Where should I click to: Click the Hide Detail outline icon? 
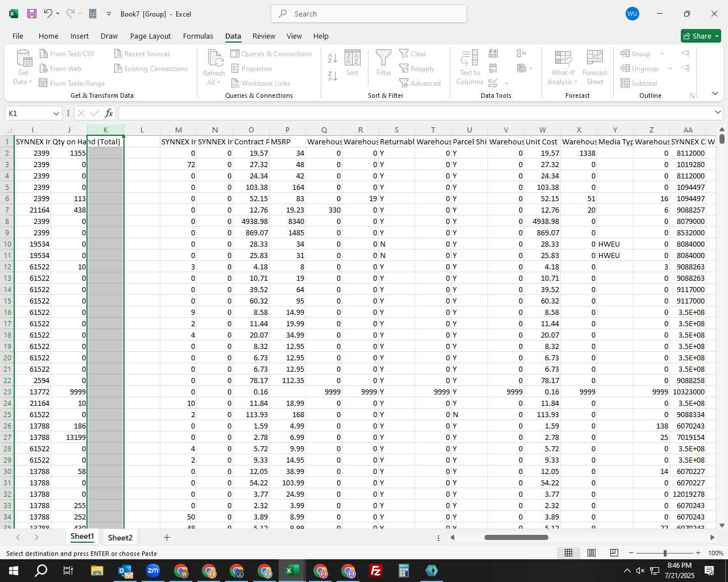686,68
